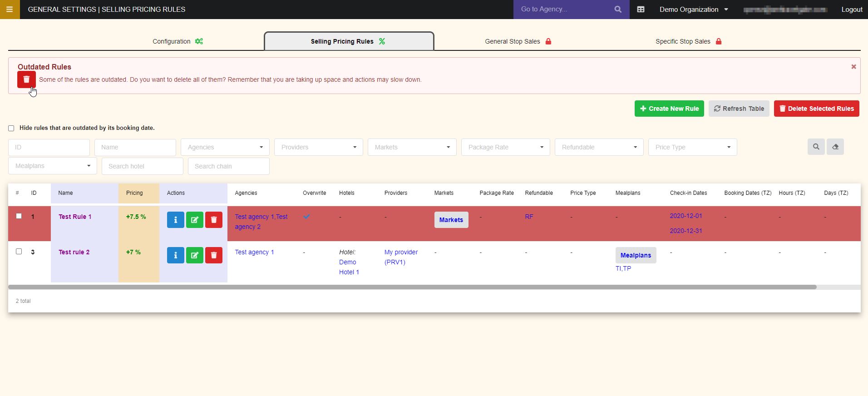Image resolution: width=868 pixels, height=396 pixels.
Task: Click Delete Selected Rules button
Action: 816,109
